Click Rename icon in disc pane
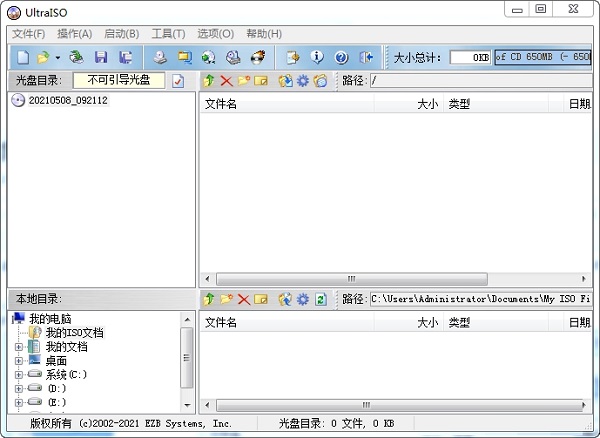Image resolution: width=600 pixels, height=438 pixels. (x=261, y=81)
